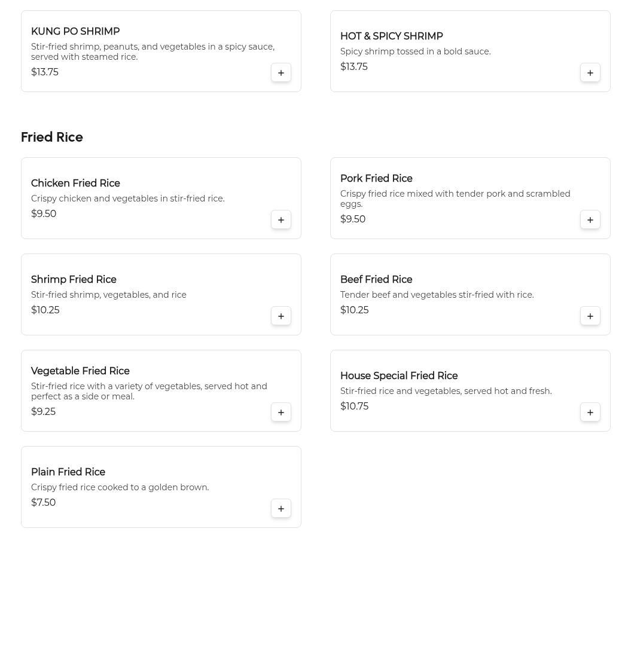
Task: Open the Kung Po Shrimp item title
Action: pyautogui.click(x=75, y=32)
